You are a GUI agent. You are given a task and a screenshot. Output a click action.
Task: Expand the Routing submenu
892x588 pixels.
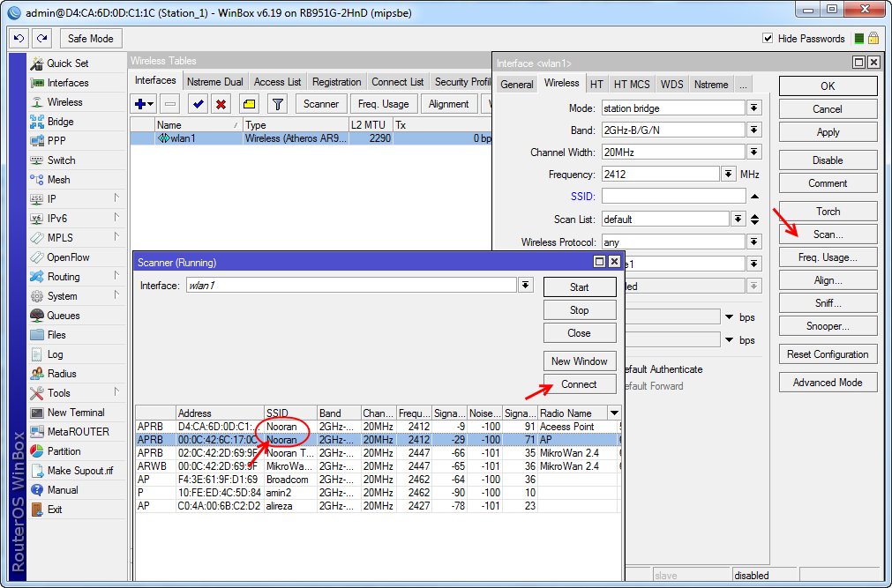point(116,276)
